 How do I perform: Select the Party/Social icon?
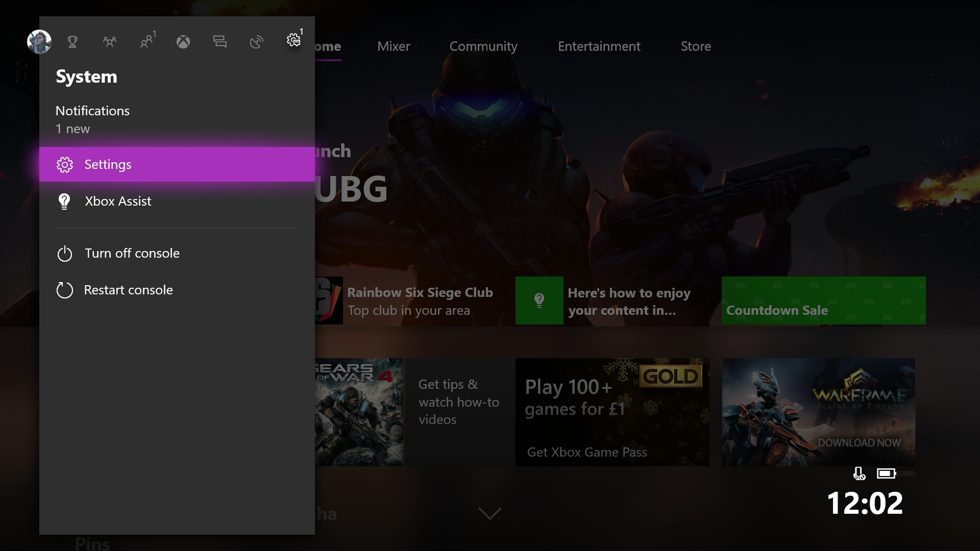[110, 40]
